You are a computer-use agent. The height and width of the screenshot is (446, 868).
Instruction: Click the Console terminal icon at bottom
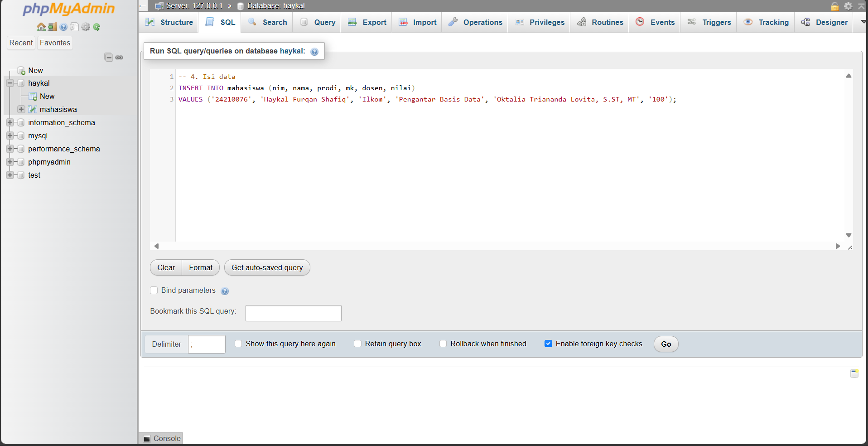[147, 439]
